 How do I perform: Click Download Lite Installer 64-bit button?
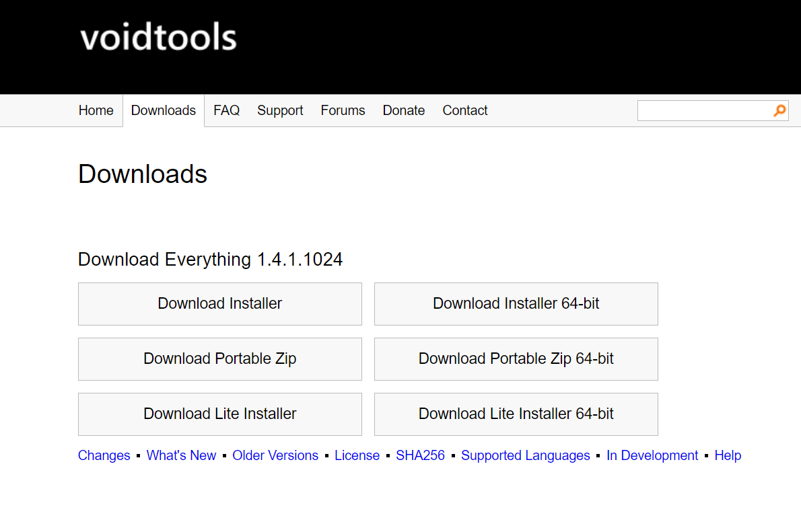(516, 414)
